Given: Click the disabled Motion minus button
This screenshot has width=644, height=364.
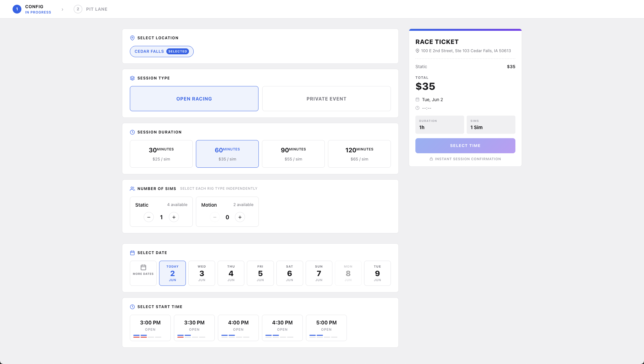Looking at the screenshot, I should click(x=215, y=217).
